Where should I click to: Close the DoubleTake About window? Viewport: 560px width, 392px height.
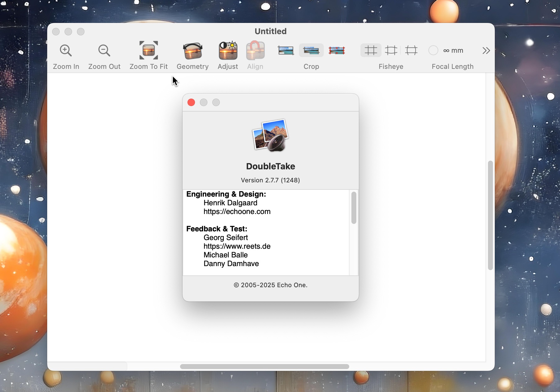pyautogui.click(x=191, y=102)
